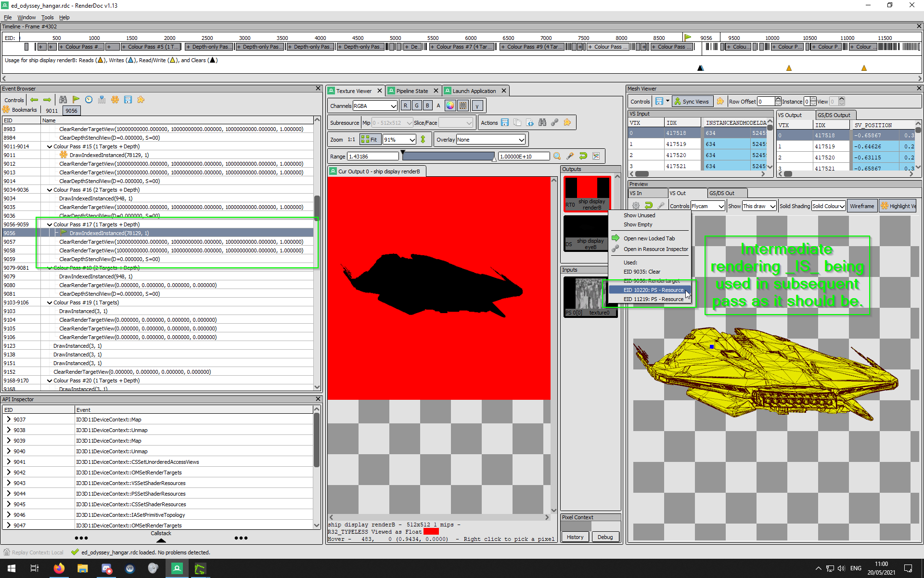This screenshot has height=578, width=924.
Task: Click the Mesh Viewer puzzle extension icon
Action: click(720, 101)
